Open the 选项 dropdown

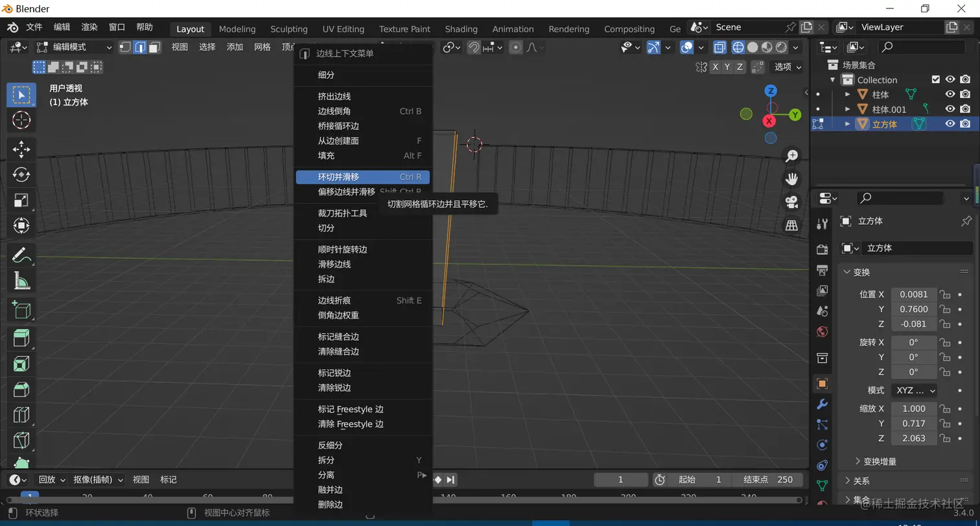(x=787, y=67)
